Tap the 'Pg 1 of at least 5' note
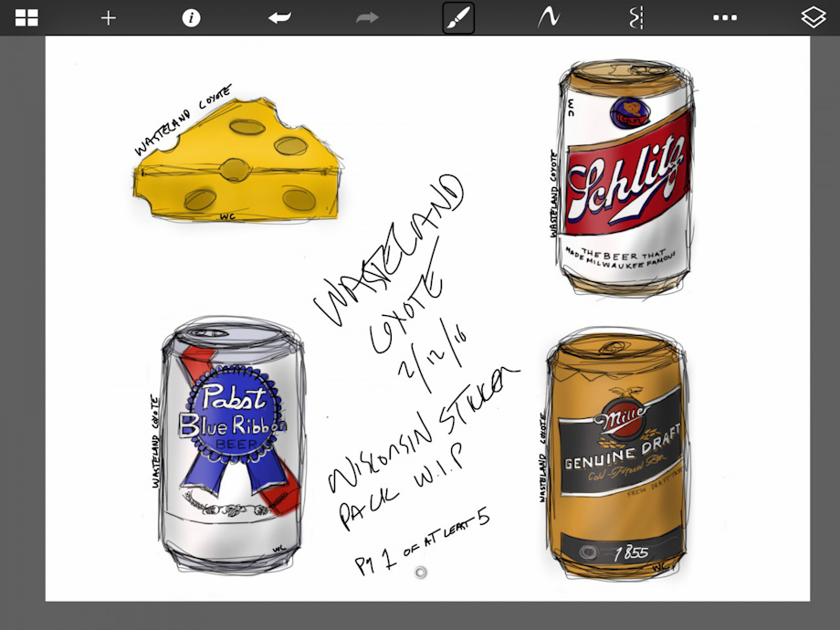Screen dimensions: 840x630 [422, 541]
